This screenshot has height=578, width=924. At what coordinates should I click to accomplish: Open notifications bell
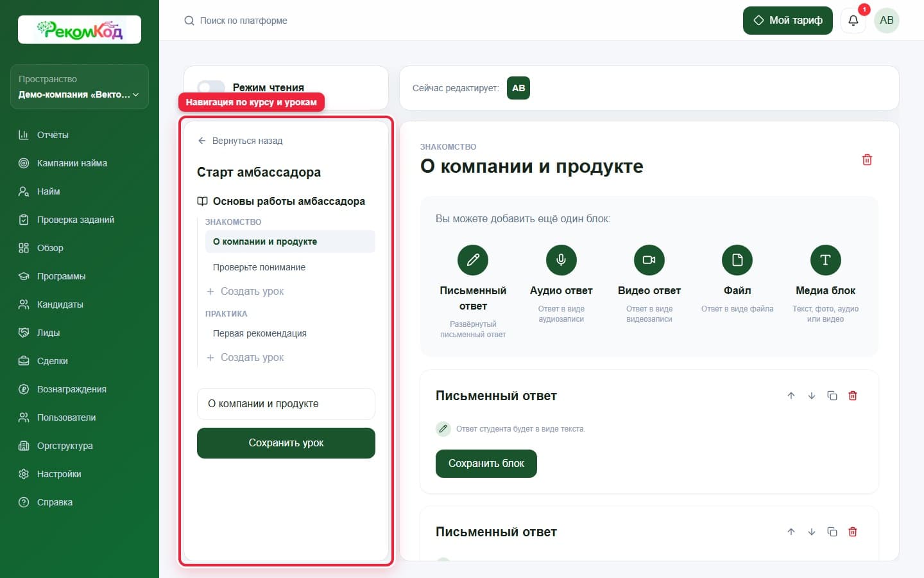pos(853,21)
